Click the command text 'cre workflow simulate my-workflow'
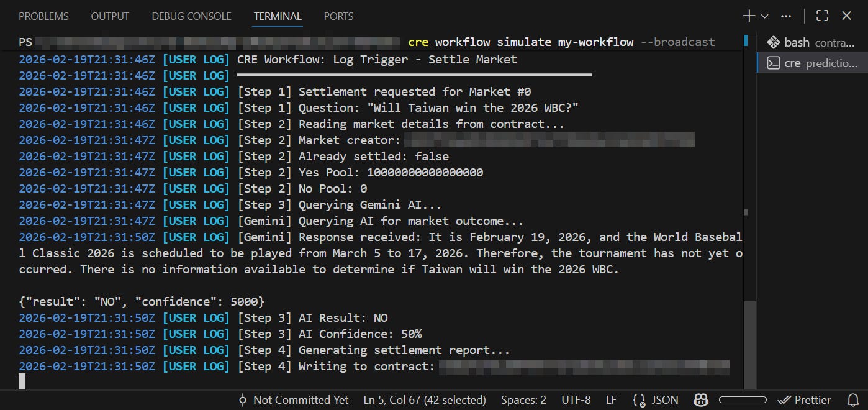The height and width of the screenshot is (410, 868). [521, 42]
